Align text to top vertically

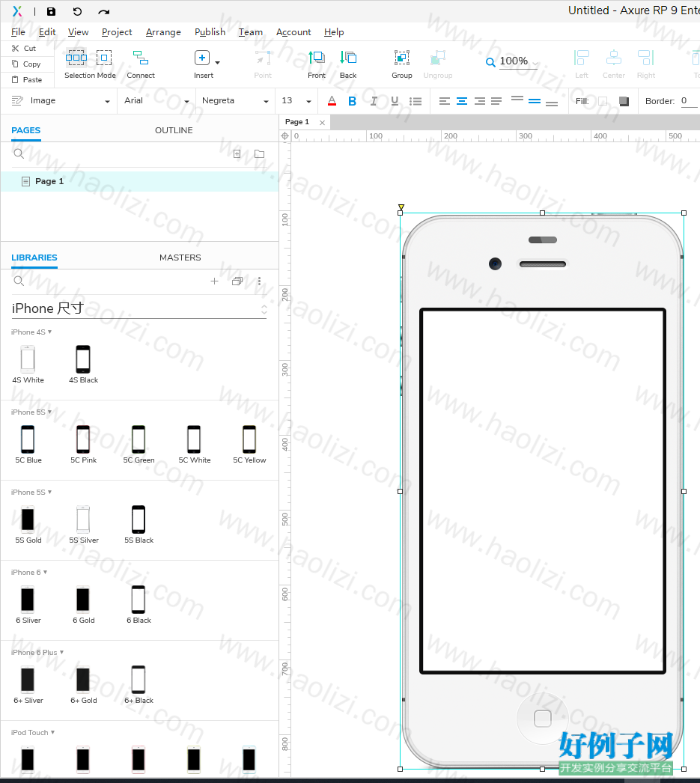517,98
